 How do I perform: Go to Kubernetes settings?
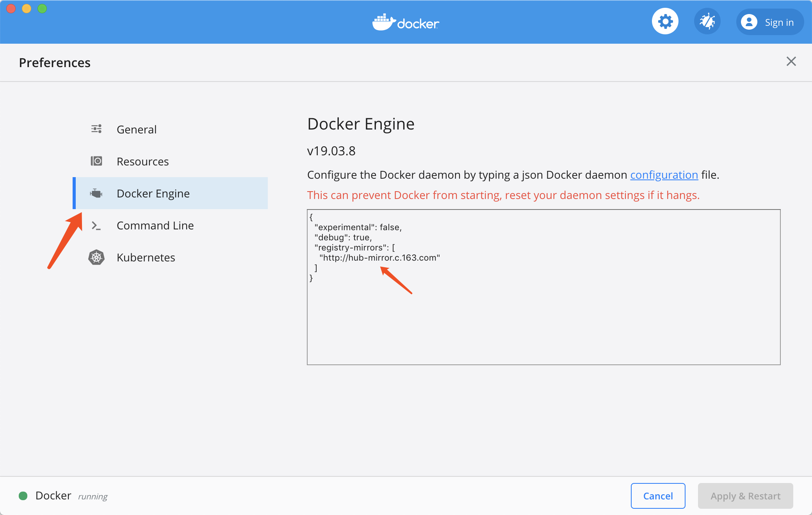(146, 257)
